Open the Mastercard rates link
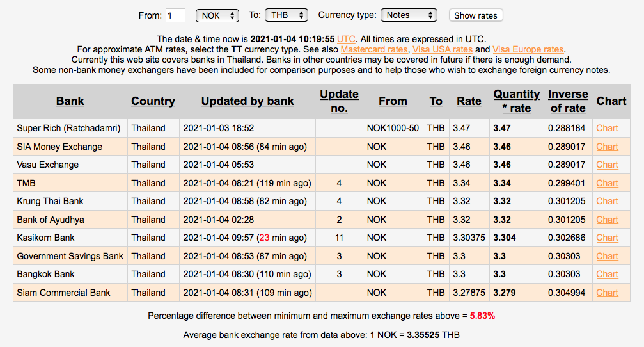 373,49
